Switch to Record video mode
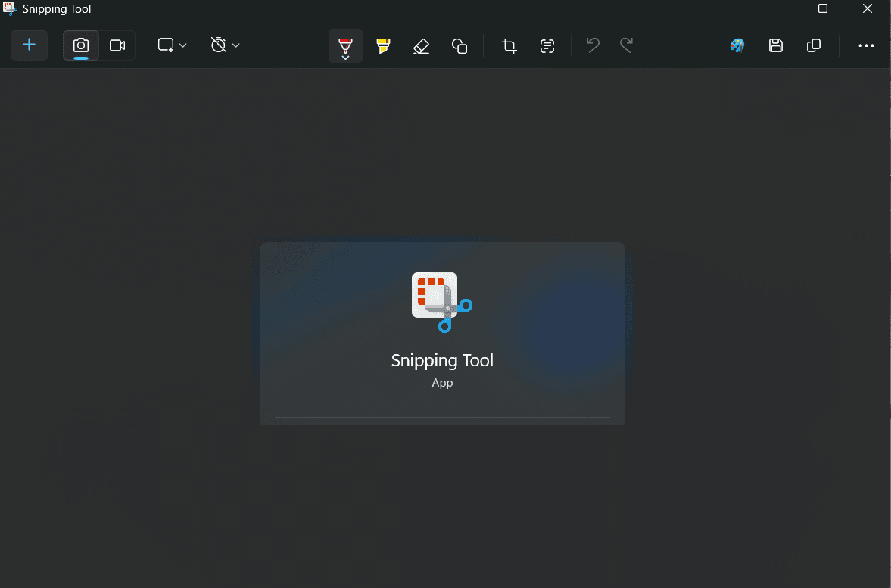Image resolution: width=891 pixels, height=588 pixels. pos(117,45)
